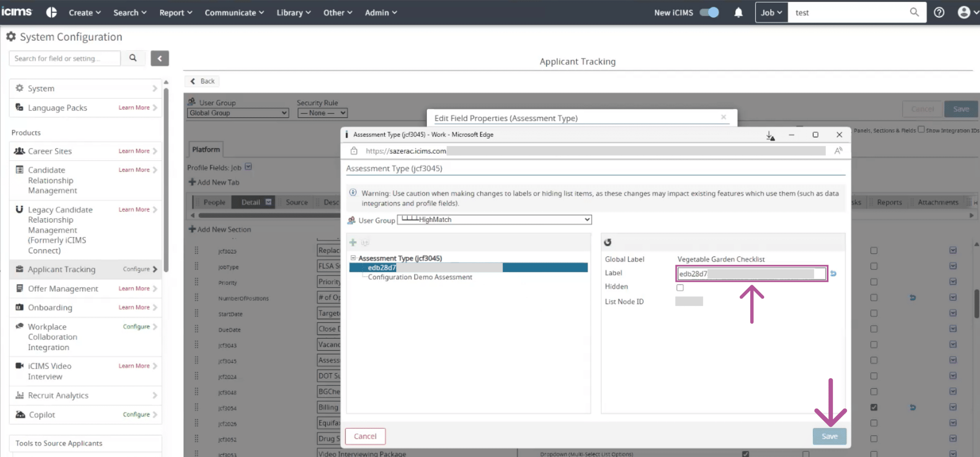Click the app install icon in title bar
The height and width of the screenshot is (457, 980).
pyautogui.click(x=770, y=135)
